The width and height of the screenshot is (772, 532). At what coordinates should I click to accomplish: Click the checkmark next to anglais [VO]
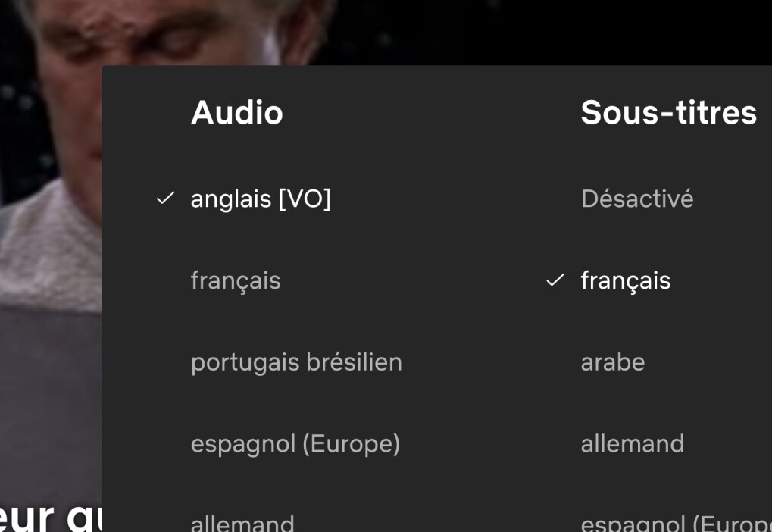pos(165,199)
